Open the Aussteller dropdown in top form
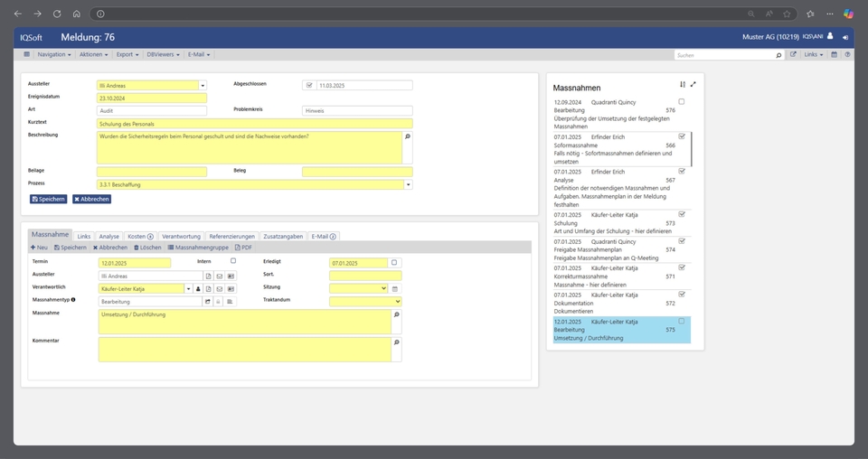Viewport: 868px width, 459px height. click(x=203, y=86)
